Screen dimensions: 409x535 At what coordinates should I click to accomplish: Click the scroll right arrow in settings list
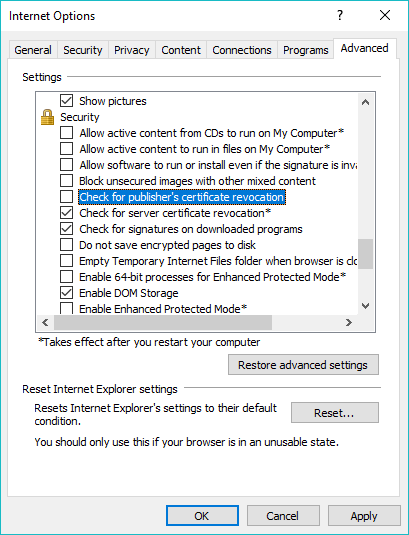point(349,322)
